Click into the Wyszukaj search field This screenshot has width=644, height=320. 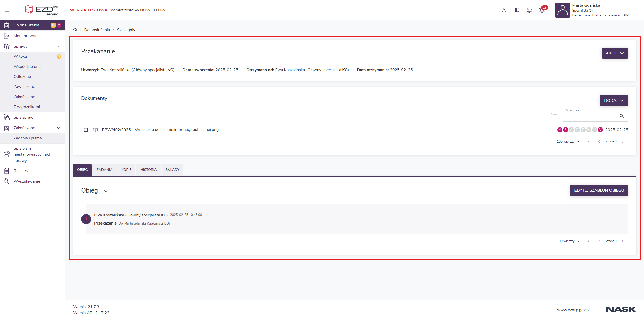click(x=589, y=116)
